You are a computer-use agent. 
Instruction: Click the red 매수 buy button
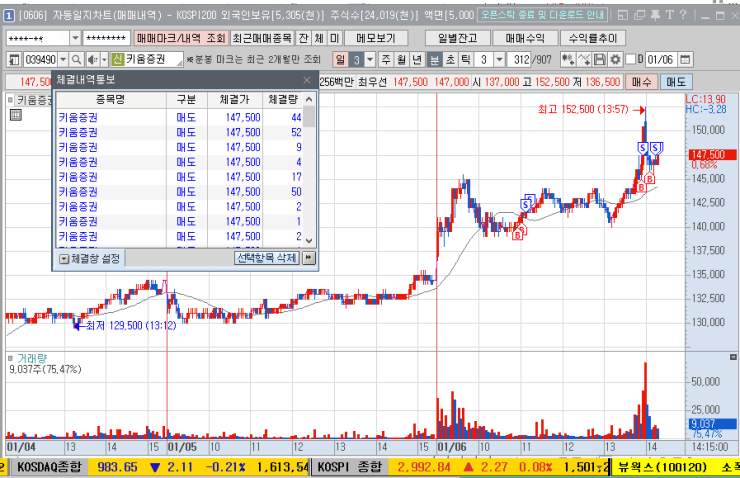(x=641, y=82)
